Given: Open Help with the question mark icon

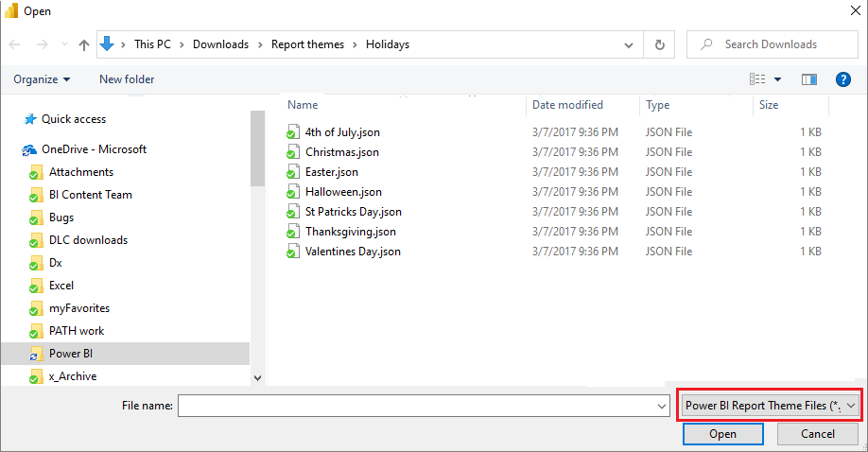Looking at the screenshot, I should click(x=843, y=79).
